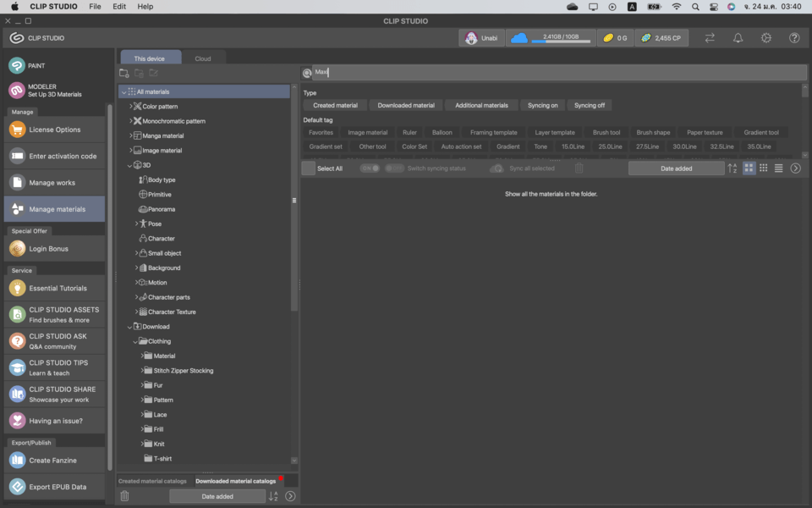Open the File menu
This screenshot has height=508, width=812.
[95, 6]
